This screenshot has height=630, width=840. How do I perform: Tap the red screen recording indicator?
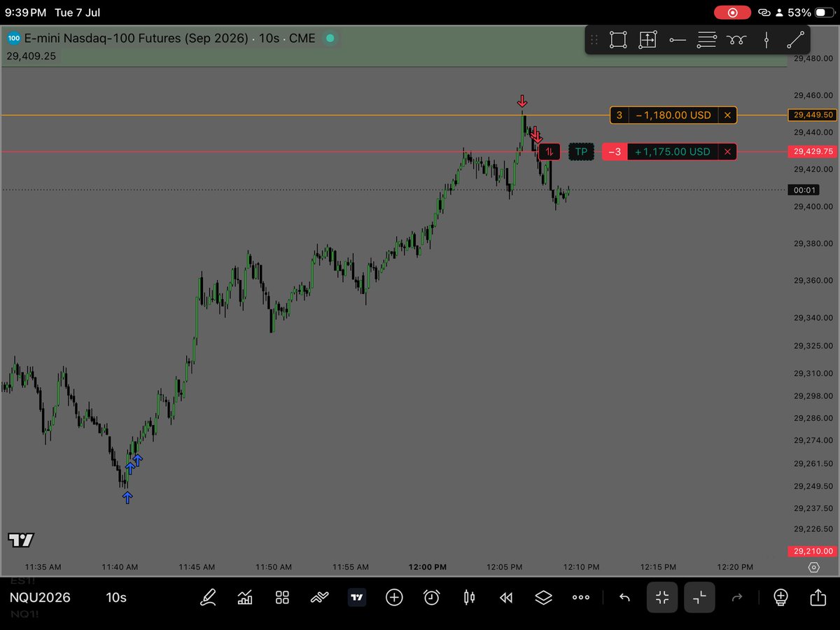(x=733, y=13)
